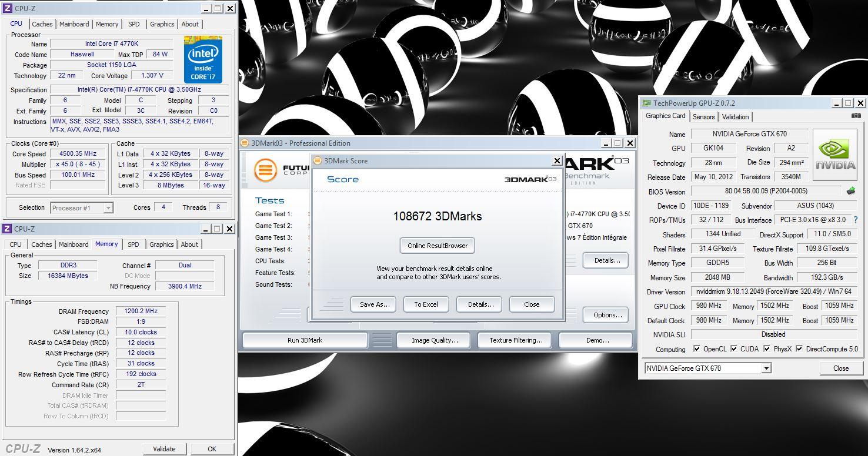Click Memory Size 16384 MBytes value

(x=68, y=276)
